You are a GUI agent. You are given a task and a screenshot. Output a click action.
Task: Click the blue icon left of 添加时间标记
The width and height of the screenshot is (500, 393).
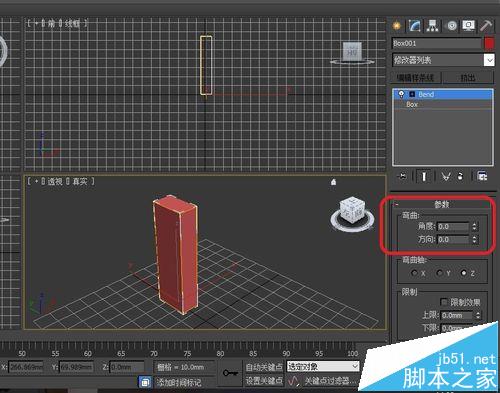145,382
